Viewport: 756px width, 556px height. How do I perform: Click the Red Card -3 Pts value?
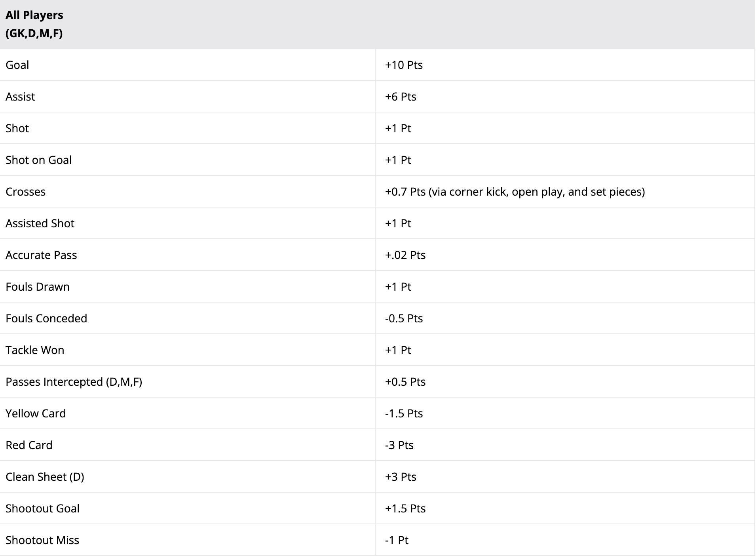click(399, 445)
